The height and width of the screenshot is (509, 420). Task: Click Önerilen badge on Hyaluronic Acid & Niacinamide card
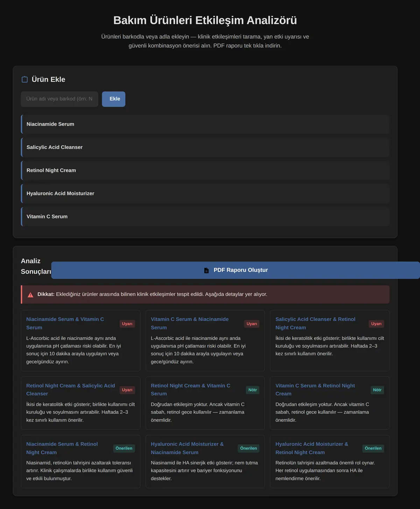(248, 448)
